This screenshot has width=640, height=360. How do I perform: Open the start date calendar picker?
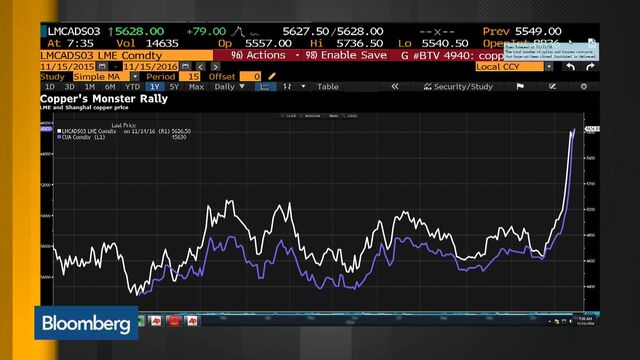[102, 66]
